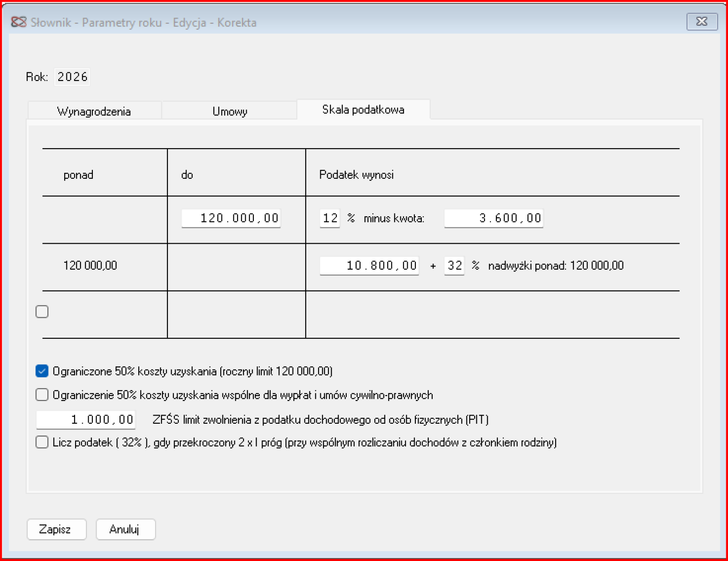Click the Rok field showing 2026
The image size is (728, 561).
point(72,77)
